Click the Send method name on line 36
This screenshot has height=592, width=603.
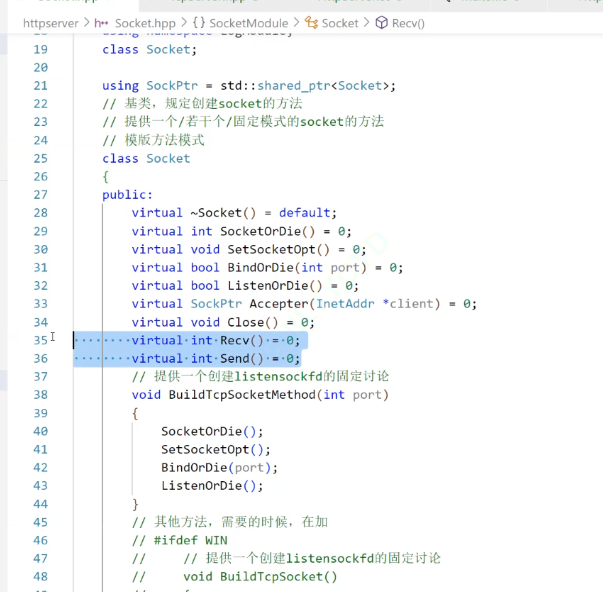pos(238,358)
